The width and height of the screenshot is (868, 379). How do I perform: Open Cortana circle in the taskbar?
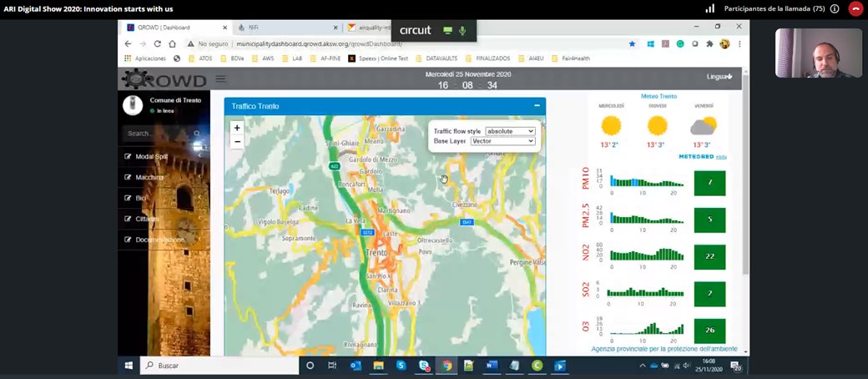click(310, 366)
